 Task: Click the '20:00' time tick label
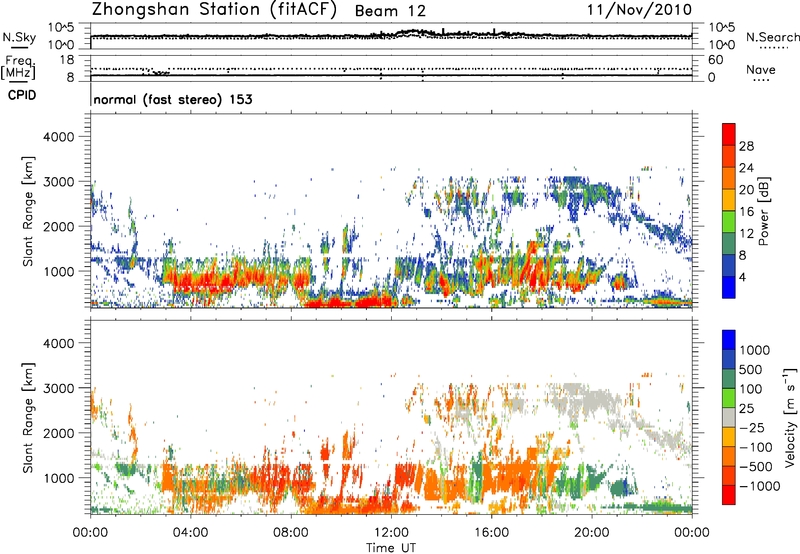[592, 533]
